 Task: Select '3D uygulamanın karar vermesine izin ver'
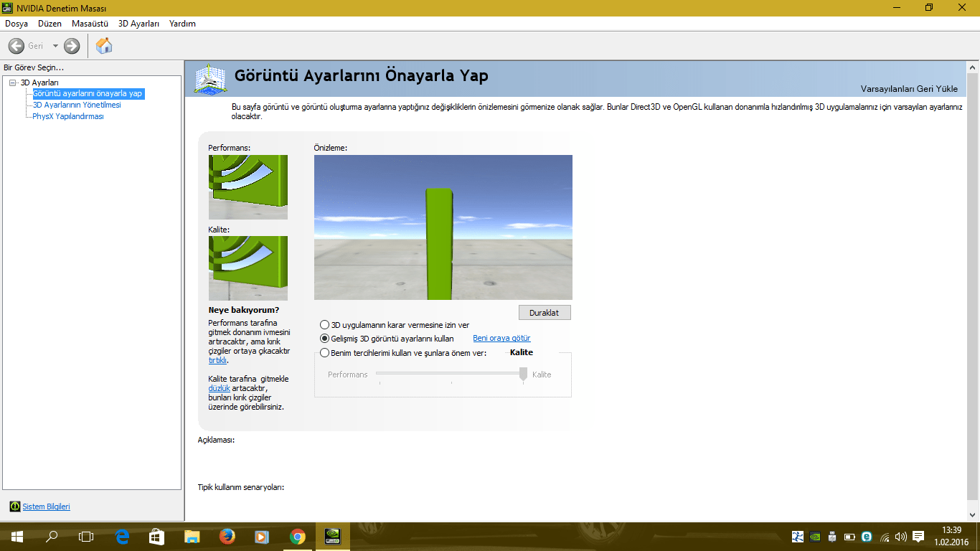tap(395, 325)
